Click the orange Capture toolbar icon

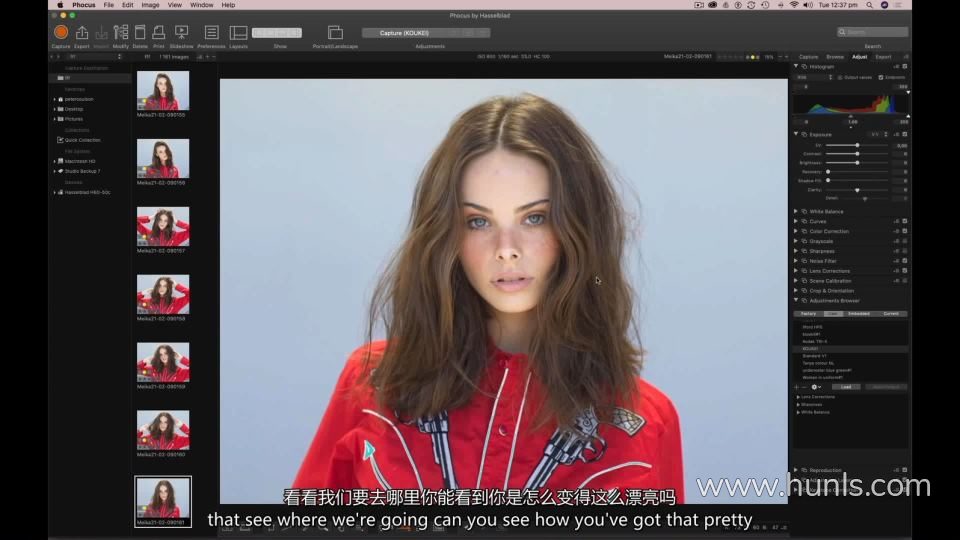click(x=61, y=32)
